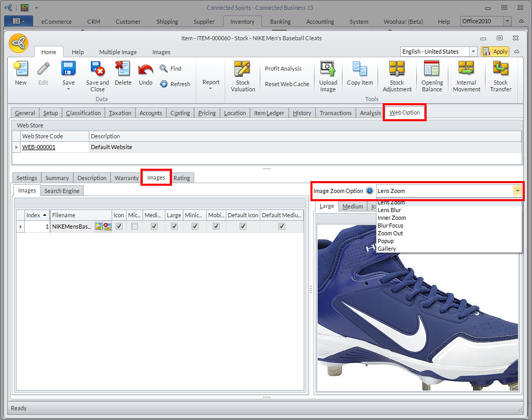Toggle the Icon checkbox for the image row
Viewport: 532px width, 420px height.
tap(119, 227)
